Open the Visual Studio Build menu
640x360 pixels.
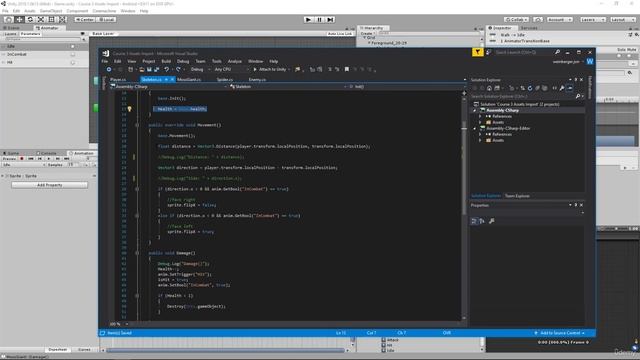(x=166, y=61)
